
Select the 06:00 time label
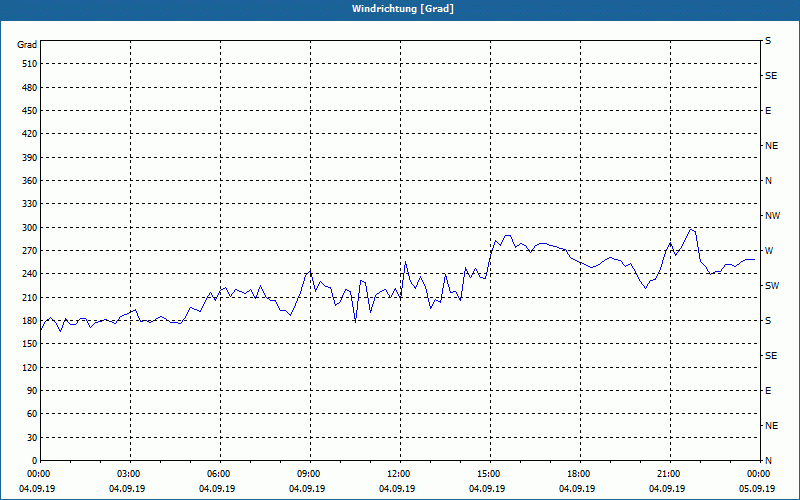coord(218,474)
